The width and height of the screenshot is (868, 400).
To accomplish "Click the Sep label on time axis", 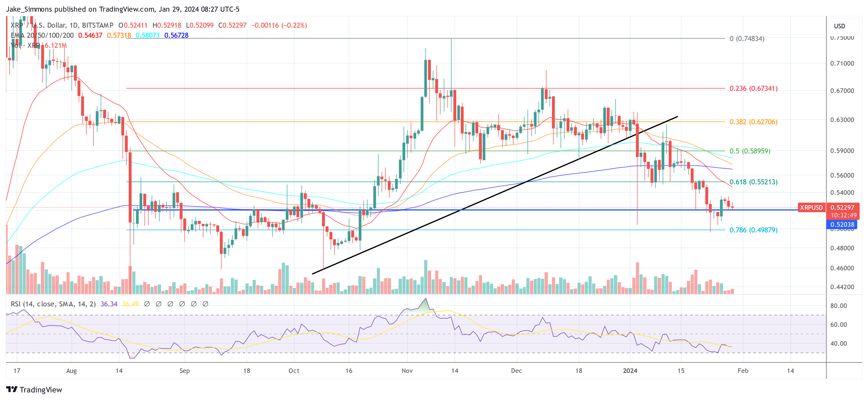I will coord(185,371).
